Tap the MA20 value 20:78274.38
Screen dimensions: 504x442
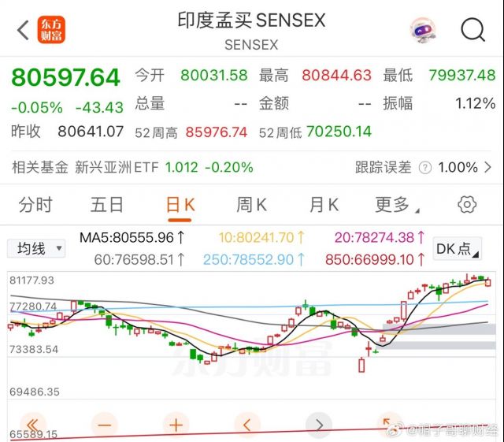click(380, 238)
